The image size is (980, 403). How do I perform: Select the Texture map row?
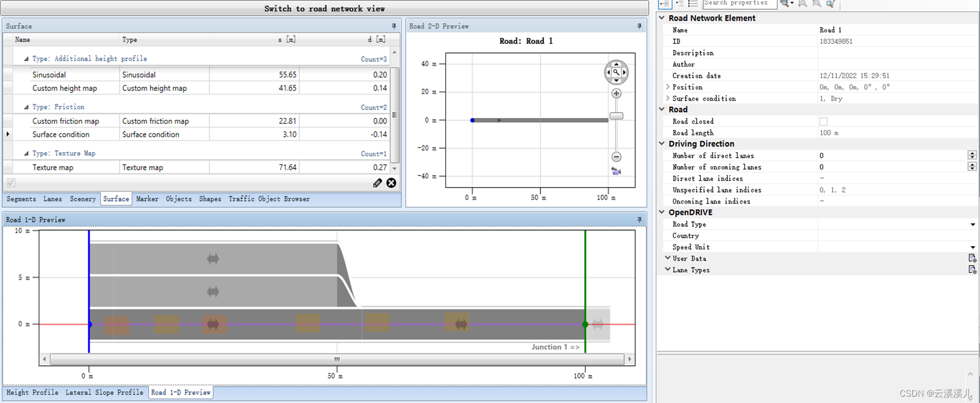[201, 168]
